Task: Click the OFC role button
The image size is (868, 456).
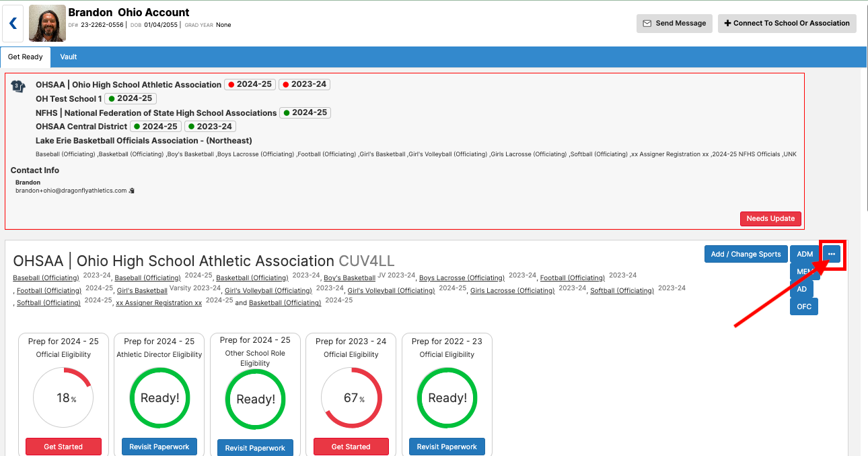Action: tap(804, 306)
